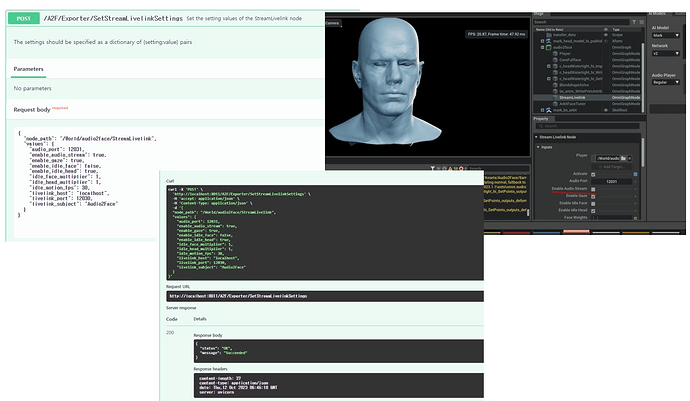Click the mark_head_model xform prim icon
Image resolution: width=690 pixels, height=401 pixels.
[x=548, y=41]
